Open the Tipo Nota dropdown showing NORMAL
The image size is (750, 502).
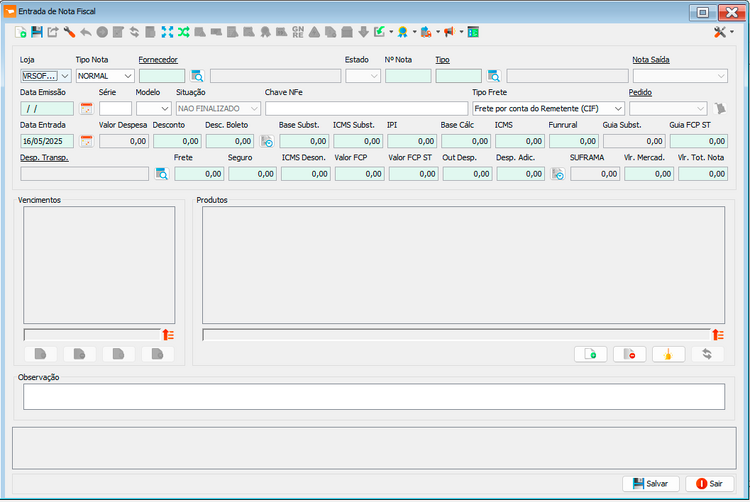[x=105, y=76]
